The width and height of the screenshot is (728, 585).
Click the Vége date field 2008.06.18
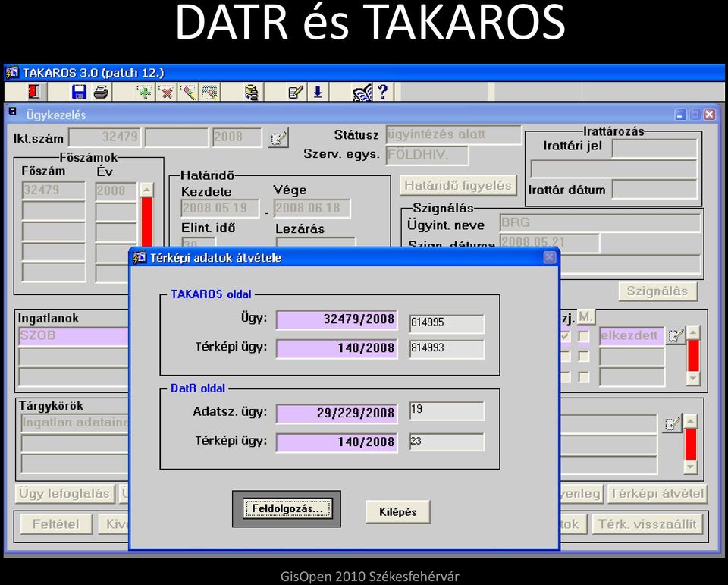tap(312, 208)
